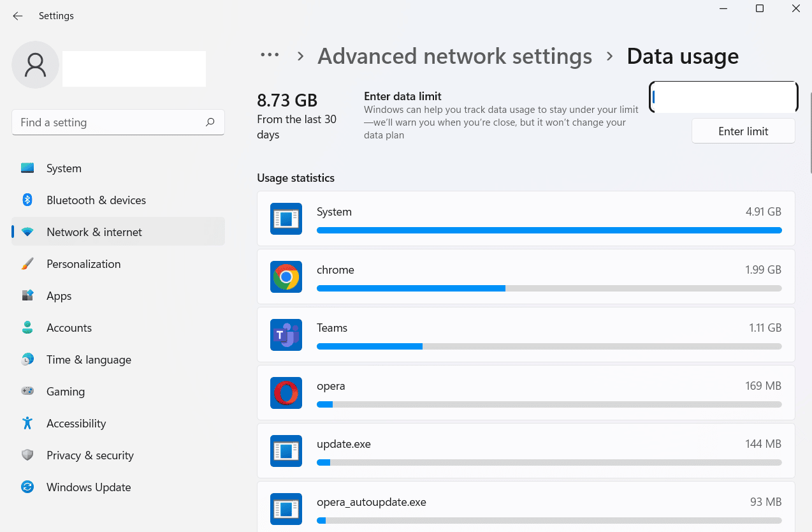Image resolution: width=812 pixels, height=532 pixels.
Task: Click the Usage statistics heading
Action: click(x=296, y=178)
